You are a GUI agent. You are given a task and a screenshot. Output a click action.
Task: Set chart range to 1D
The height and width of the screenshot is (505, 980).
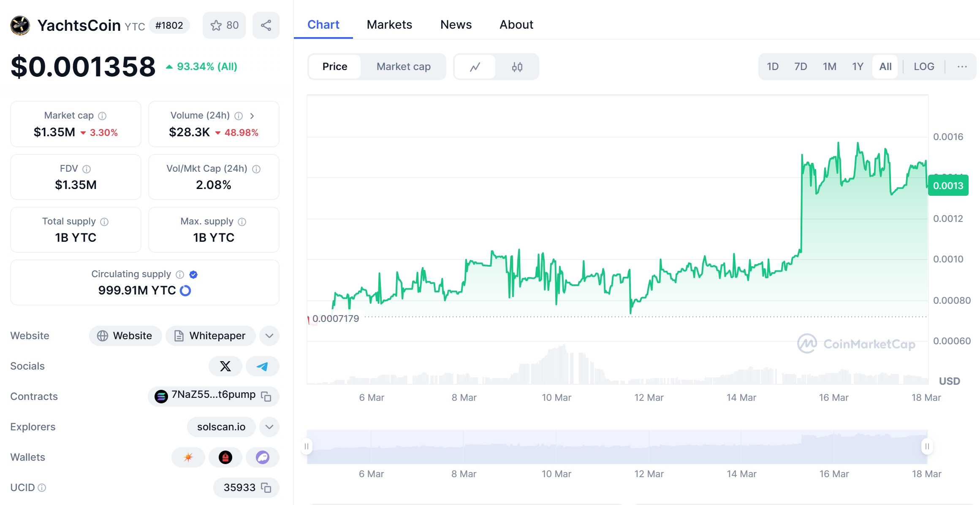tap(773, 67)
